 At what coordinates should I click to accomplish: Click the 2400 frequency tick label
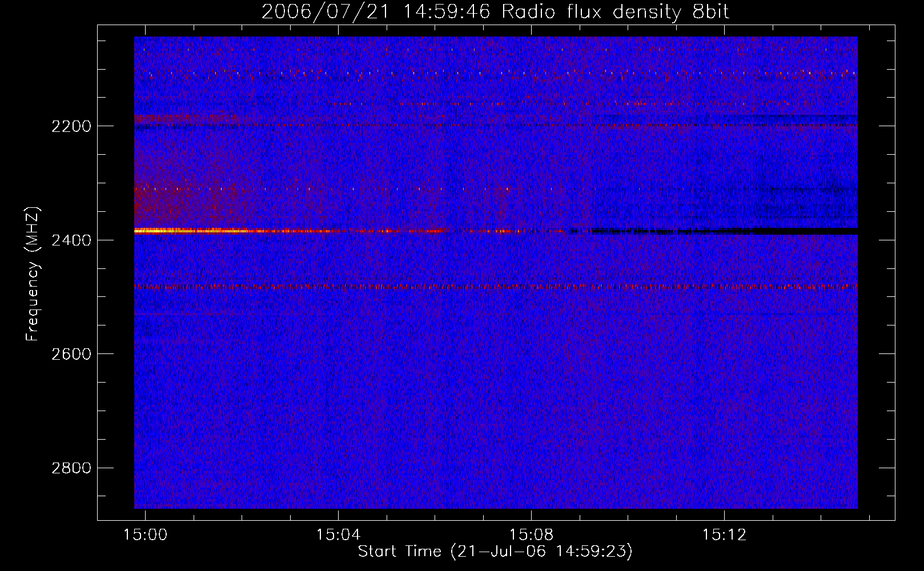pos(71,240)
